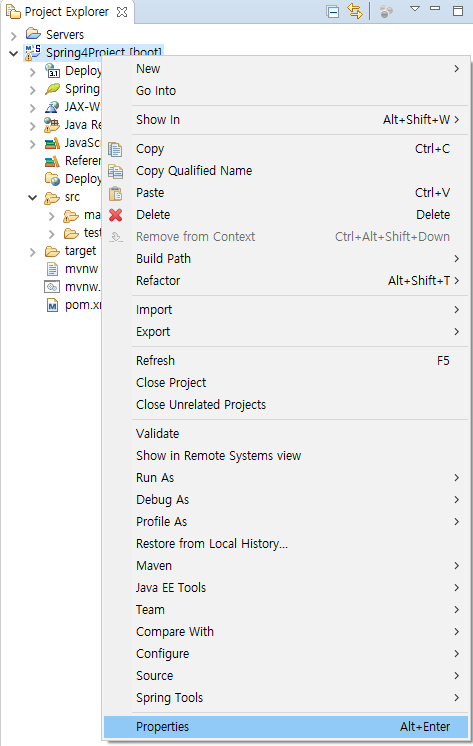This screenshot has height=746, width=473.
Task: Click the red Delete X icon
Action: tap(116, 215)
